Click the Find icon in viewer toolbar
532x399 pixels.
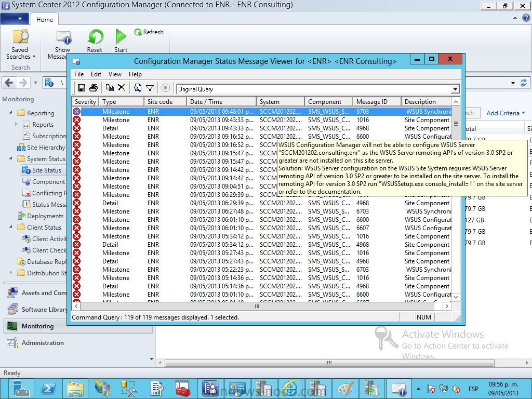[137, 88]
